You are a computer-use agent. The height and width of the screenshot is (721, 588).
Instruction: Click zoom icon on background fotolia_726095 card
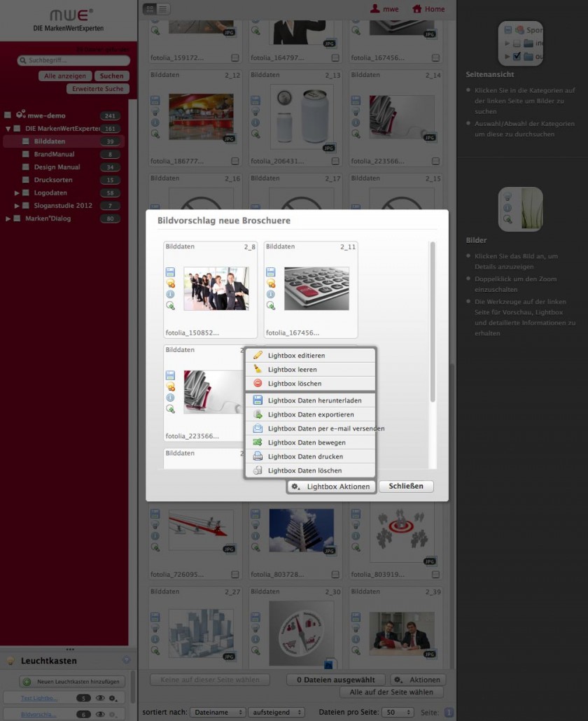155,547
